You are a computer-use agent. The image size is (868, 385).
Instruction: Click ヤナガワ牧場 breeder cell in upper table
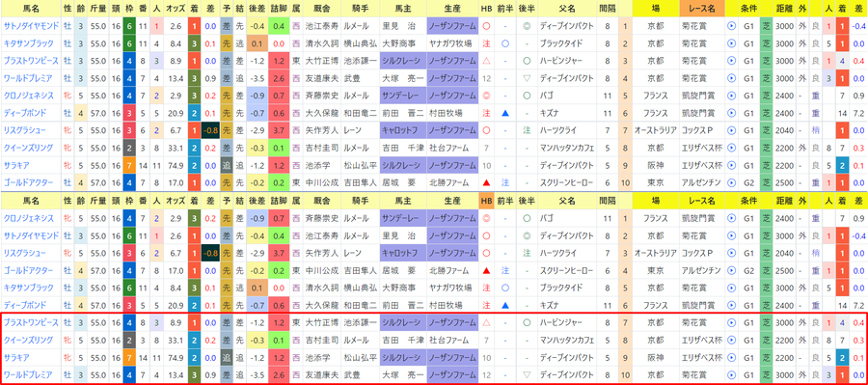(451, 43)
